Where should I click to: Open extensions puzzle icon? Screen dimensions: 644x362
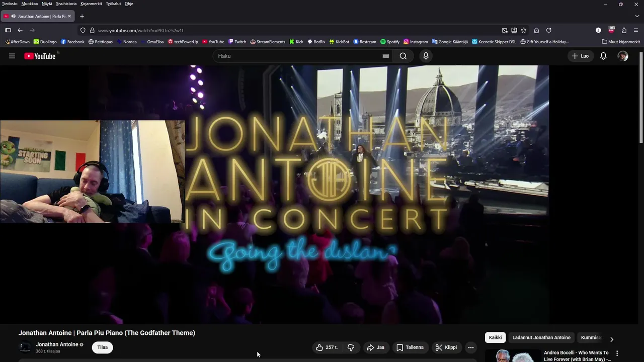click(624, 30)
